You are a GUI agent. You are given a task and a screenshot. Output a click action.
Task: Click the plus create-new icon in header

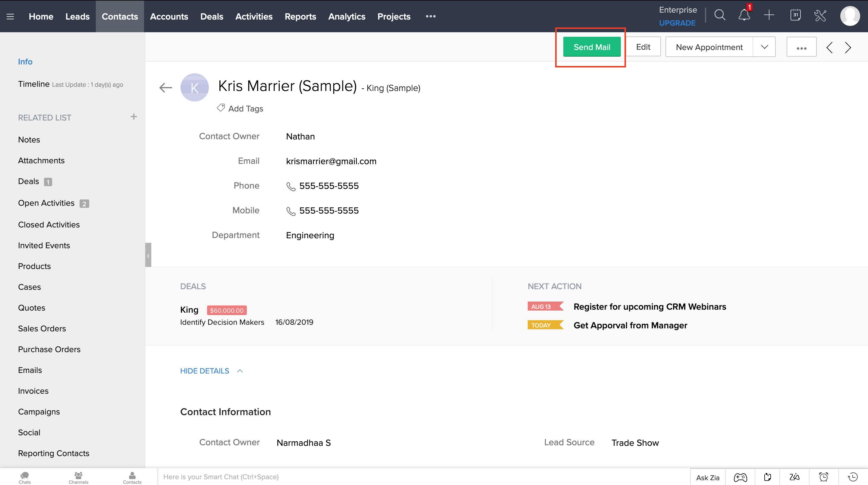tap(769, 15)
